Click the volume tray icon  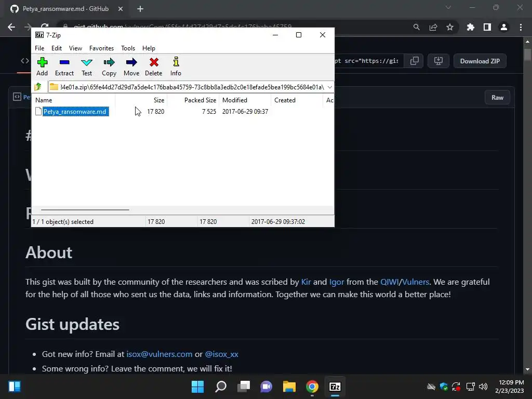click(x=483, y=387)
